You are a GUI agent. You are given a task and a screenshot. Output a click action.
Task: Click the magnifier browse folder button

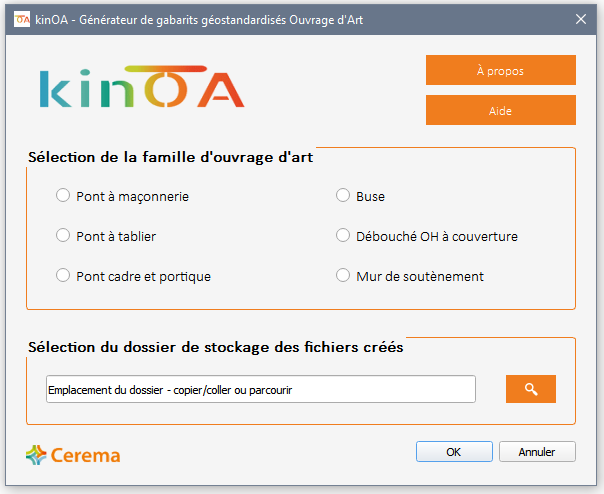click(x=530, y=389)
